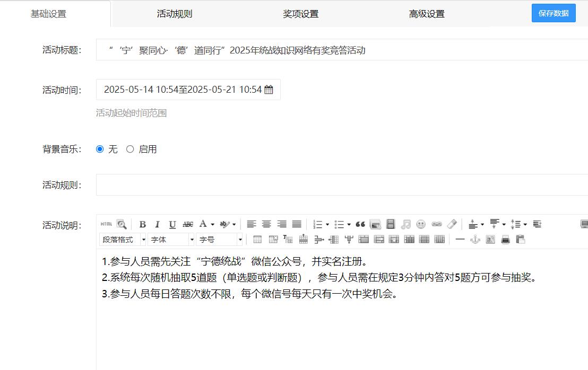Insert a table with the table icon
This screenshot has width=588, height=370.
click(x=257, y=239)
